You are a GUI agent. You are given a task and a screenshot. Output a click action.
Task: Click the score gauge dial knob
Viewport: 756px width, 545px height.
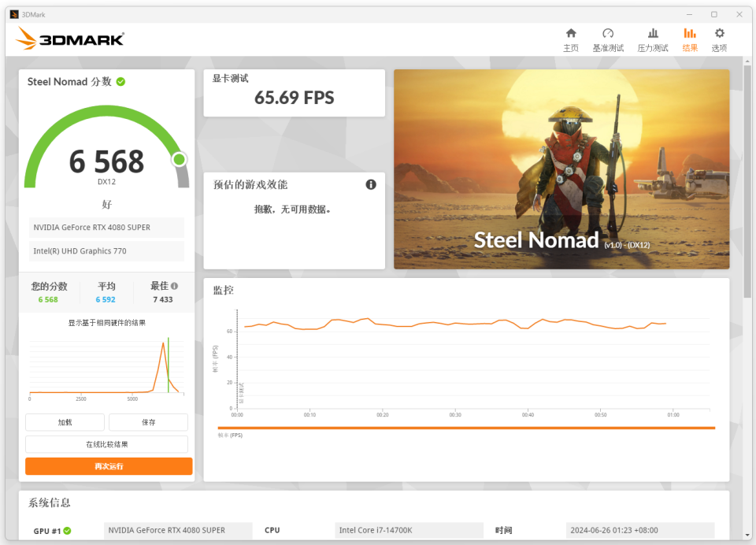point(180,159)
